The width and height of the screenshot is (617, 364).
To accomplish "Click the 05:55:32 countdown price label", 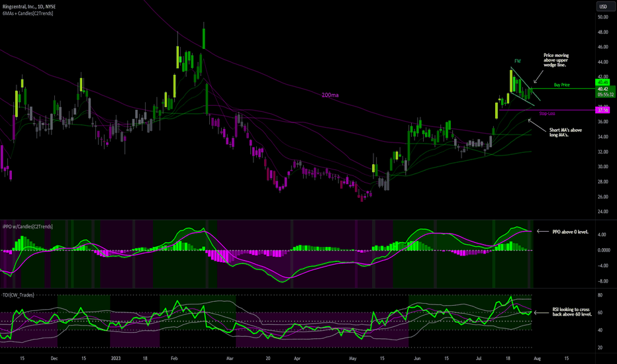I will point(605,95).
